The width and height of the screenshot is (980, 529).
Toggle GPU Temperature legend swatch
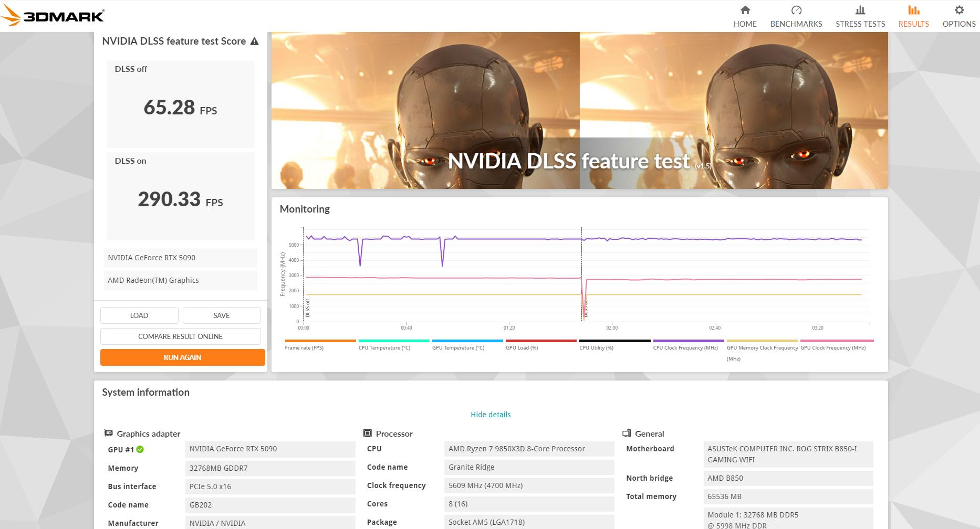point(467,341)
